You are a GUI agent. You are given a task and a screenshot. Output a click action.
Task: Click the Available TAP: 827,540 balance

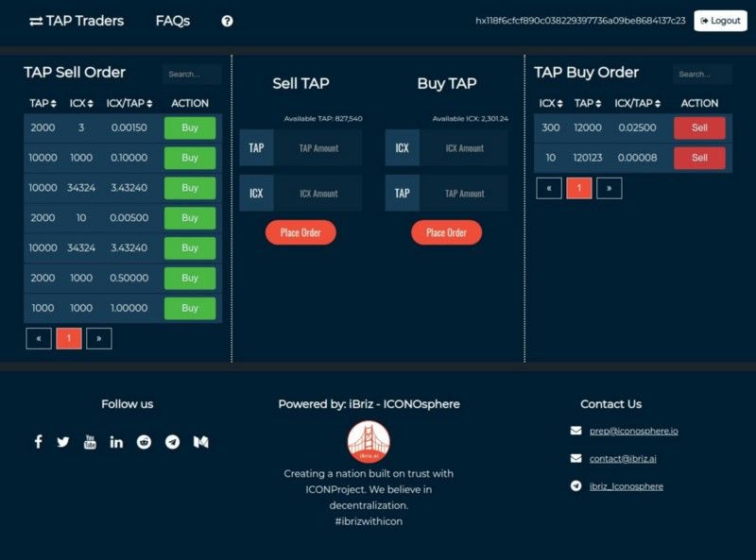click(323, 119)
